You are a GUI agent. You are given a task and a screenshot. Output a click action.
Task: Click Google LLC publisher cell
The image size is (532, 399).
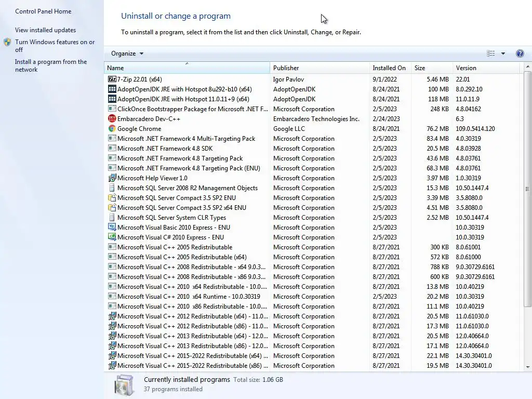(x=289, y=129)
